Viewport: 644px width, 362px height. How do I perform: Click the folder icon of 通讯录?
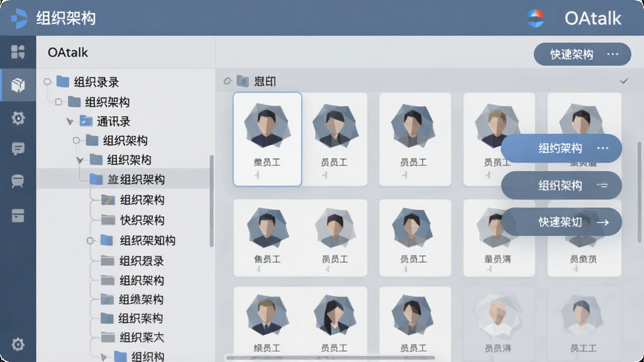[x=86, y=121]
